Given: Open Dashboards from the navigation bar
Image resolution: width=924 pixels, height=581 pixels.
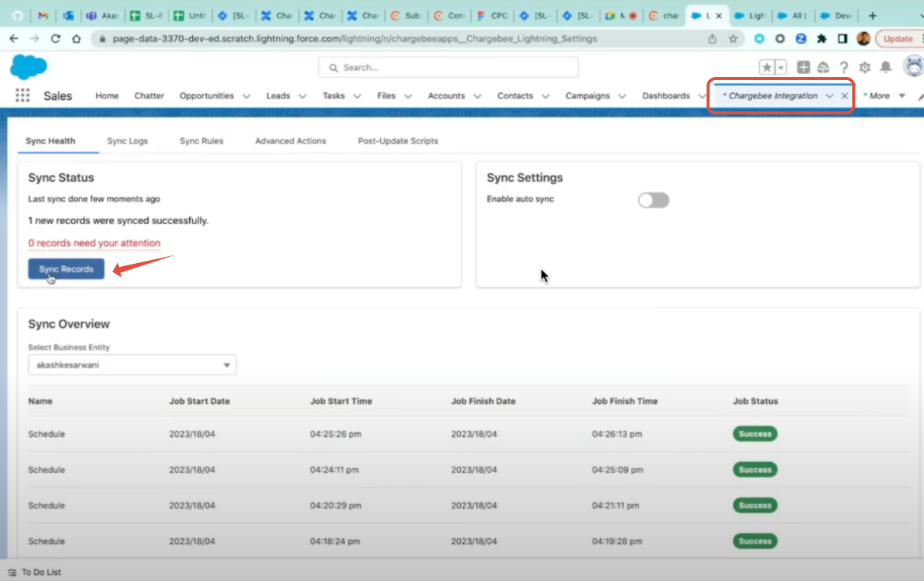Looking at the screenshot, I should [x=666, y=96].
